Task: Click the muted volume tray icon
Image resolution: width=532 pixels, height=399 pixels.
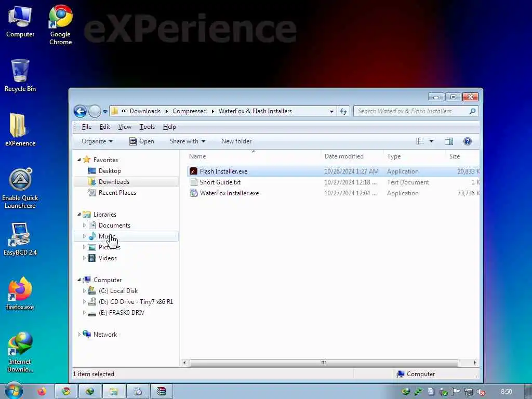Action: click(481, 392)
